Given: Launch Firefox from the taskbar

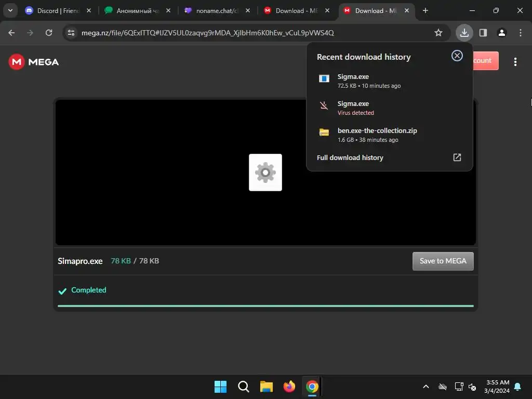Looking at the screenshot, I should 289,387.
